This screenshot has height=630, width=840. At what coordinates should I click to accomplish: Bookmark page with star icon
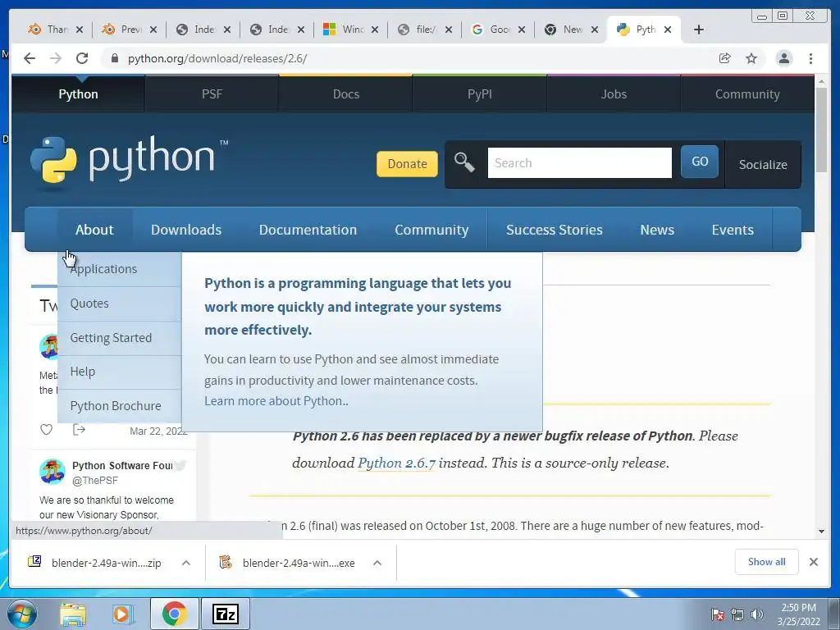click(751, 58)
